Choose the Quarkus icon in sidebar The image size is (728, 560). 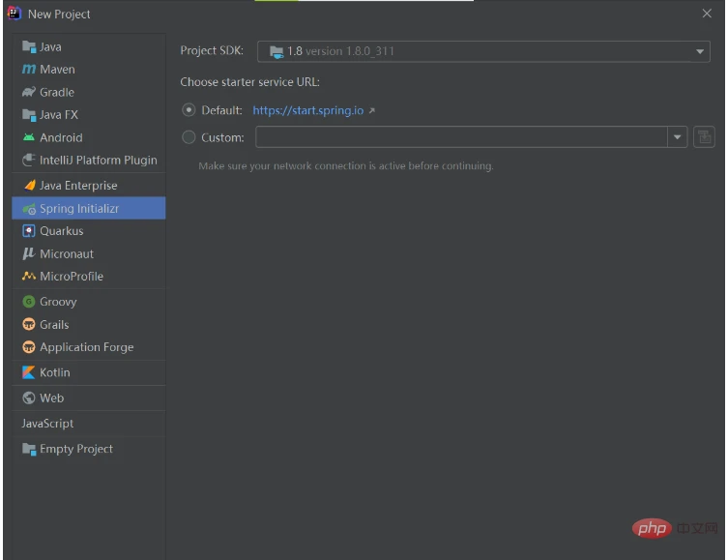pos(29,231)
